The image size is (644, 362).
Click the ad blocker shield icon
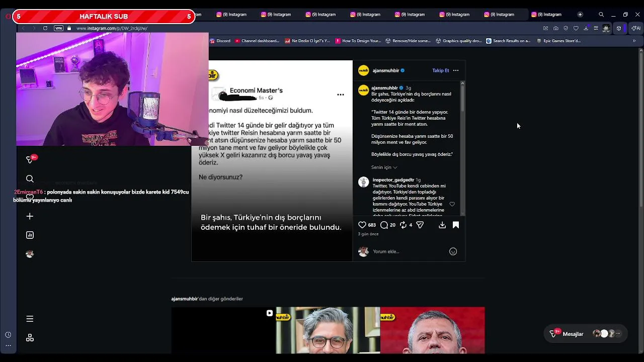(x=566, y=28)
